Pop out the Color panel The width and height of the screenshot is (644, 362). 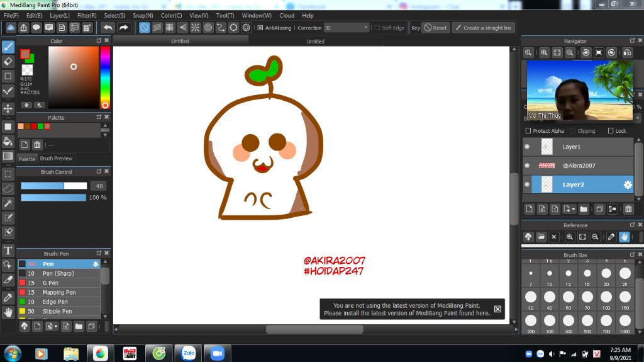coord(99,40)
